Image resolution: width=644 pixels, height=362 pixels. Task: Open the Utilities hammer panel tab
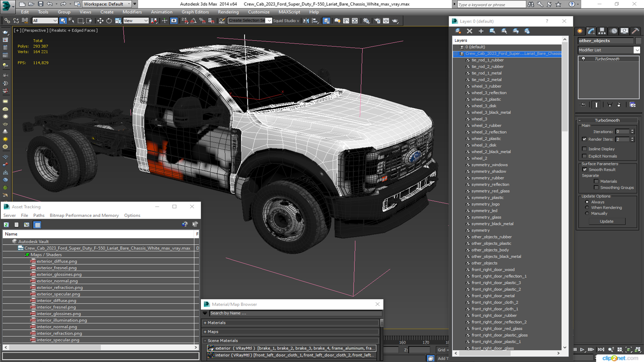pyautogui.click(x=635, y=31)
